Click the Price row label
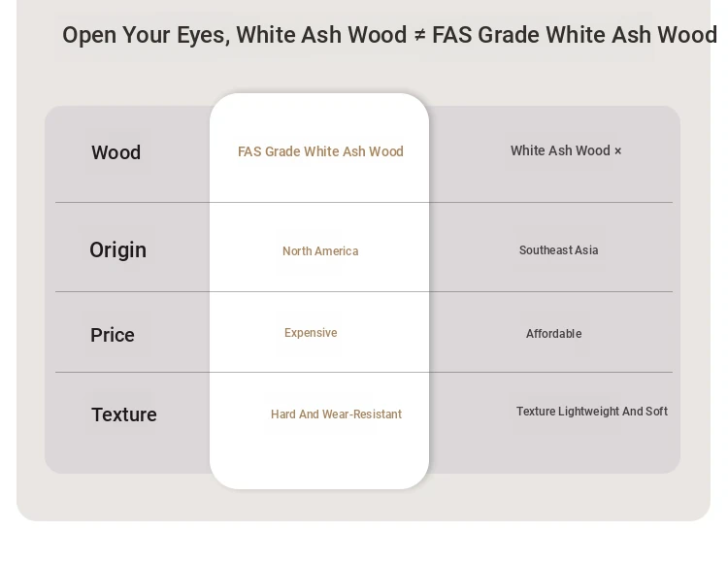Viewport: 728px width, 563px height. (113, 335)
